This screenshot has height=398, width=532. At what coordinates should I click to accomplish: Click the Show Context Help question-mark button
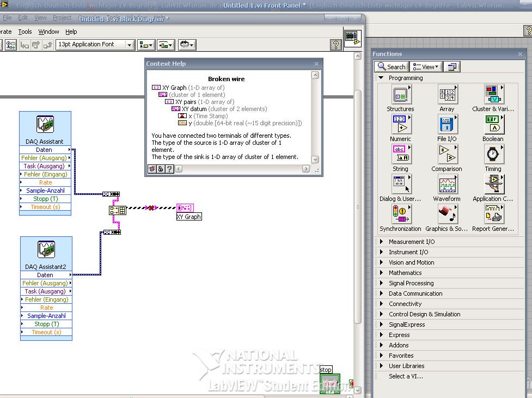(335, 45)
